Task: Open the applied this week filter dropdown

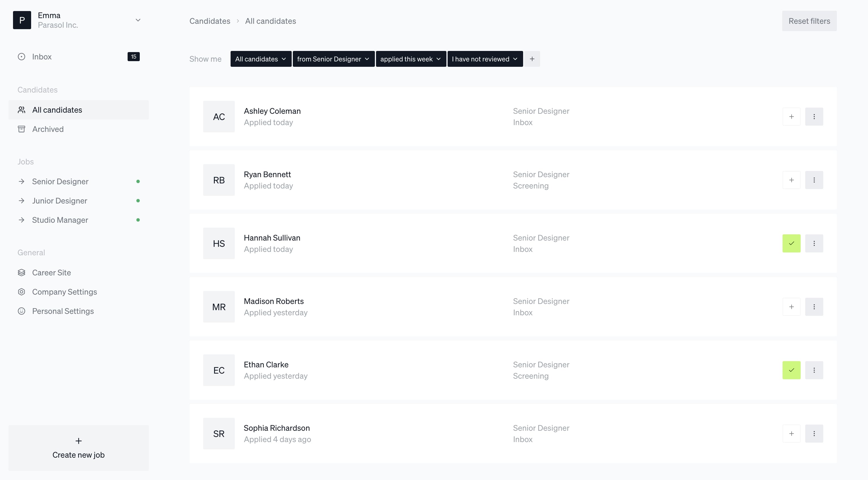Action: [411, 59]
